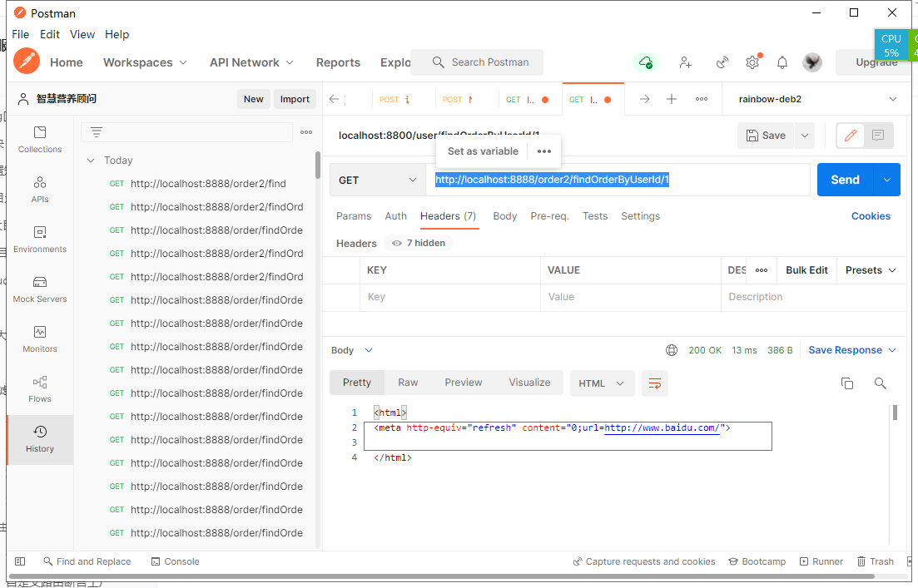Viewport: 918px width, 588px height.
Task: Click the Save button
Action: tap(766, 136)
